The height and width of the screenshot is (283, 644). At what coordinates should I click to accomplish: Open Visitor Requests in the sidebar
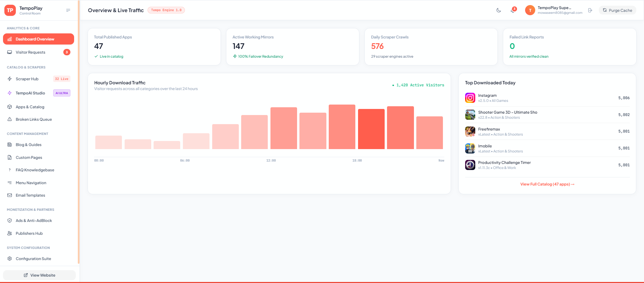click(x=38, y=52)
